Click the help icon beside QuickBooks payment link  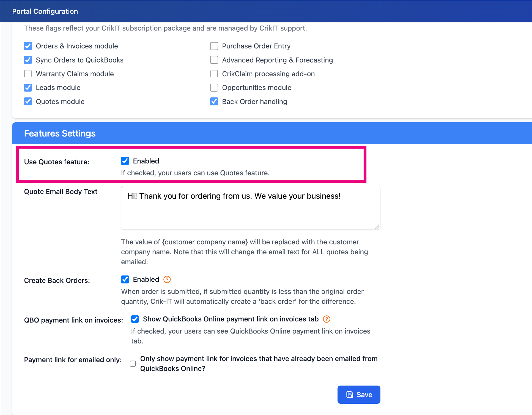tap(327, 319)
